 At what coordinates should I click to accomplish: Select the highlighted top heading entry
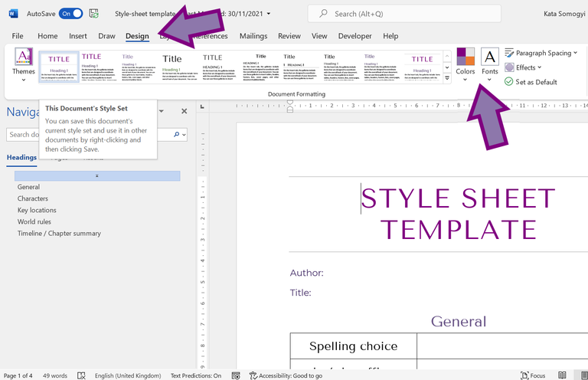pyautogui.click(x=97, y=175)
